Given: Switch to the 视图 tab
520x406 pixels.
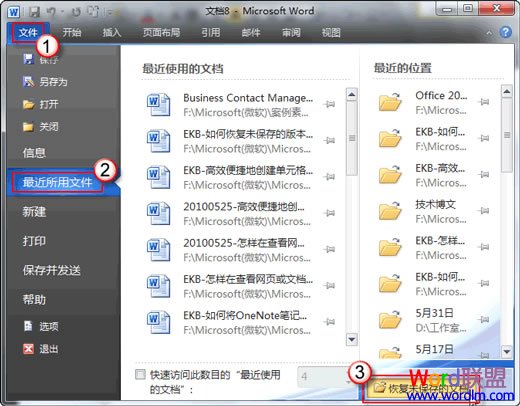Looking at the screenshot, I should pos(331,32).
